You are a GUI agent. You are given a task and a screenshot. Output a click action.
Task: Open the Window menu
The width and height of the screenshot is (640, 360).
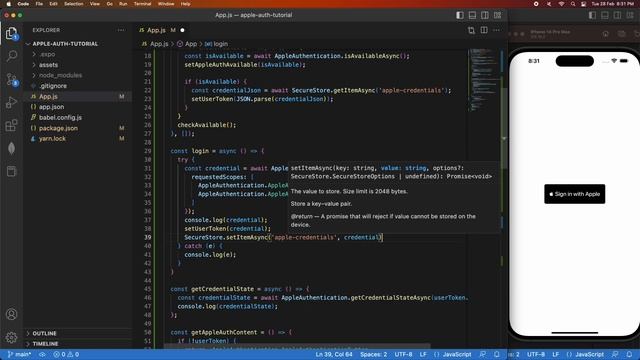[166, 4]
